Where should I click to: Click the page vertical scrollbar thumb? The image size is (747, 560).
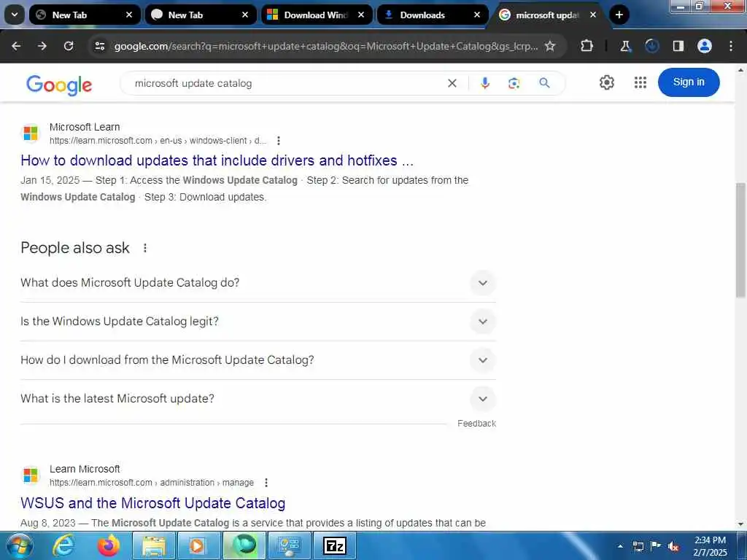(x=741, y=240)
